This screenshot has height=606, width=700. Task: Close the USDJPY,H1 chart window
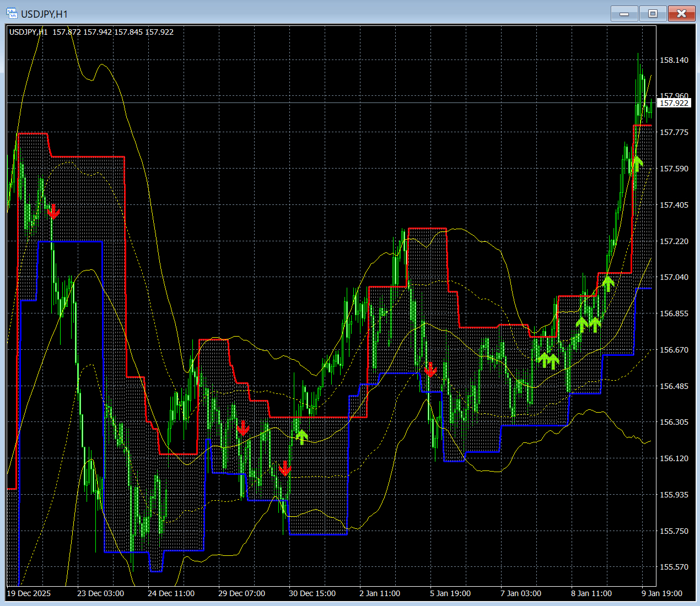(x=682, y=13)
